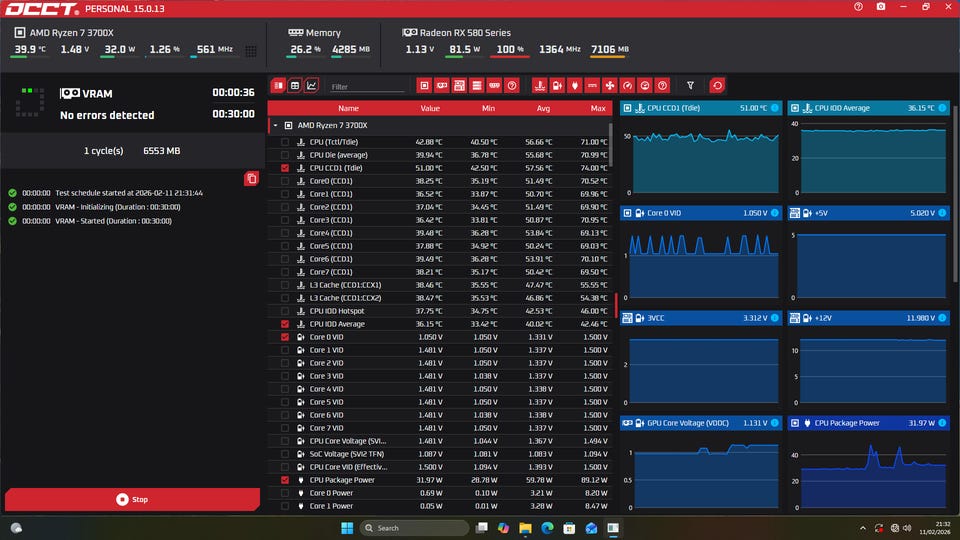Sort table by Min column

click(488, 108)
